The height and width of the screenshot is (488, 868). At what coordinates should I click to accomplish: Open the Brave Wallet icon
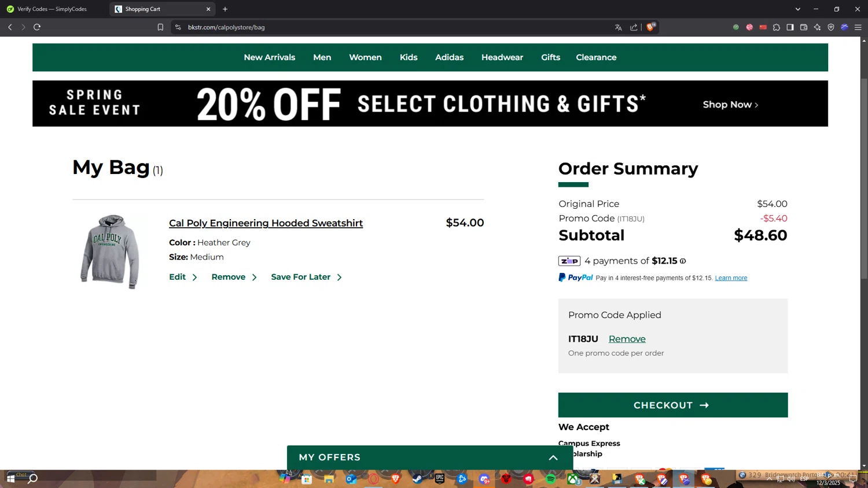point(804,27)
